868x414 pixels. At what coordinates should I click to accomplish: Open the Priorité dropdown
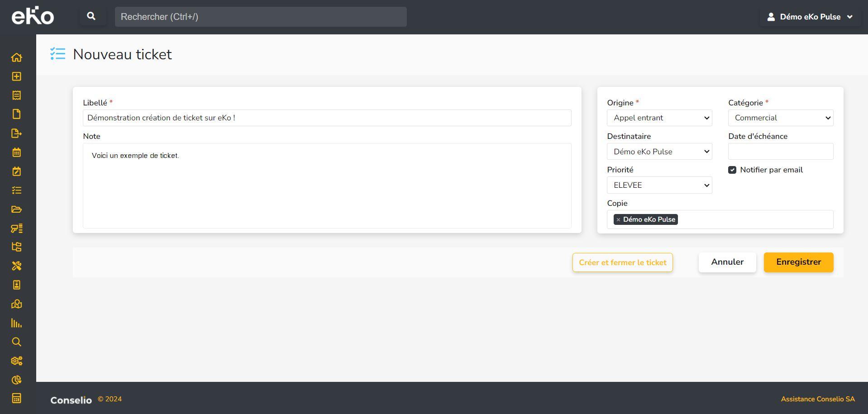[659, 185]
